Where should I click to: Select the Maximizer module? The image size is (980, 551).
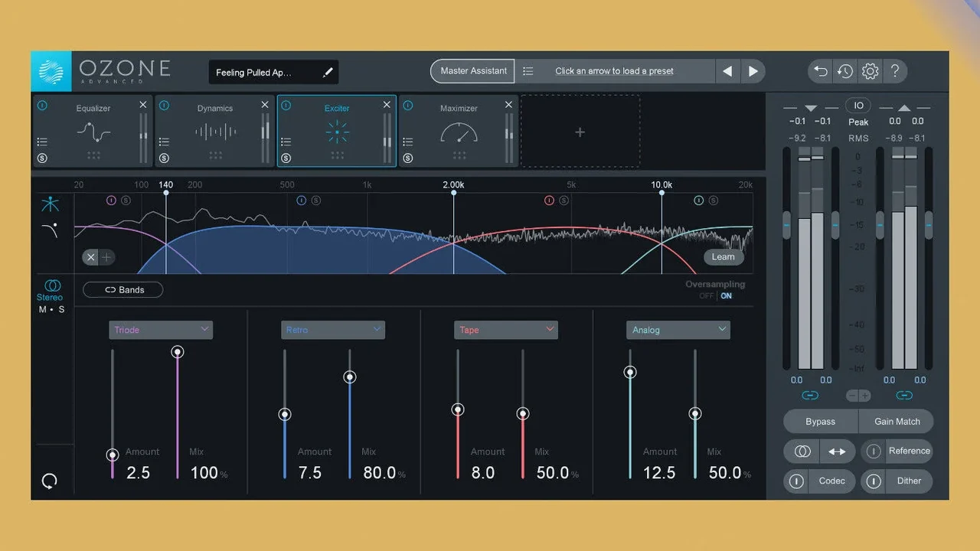(459, 131)
